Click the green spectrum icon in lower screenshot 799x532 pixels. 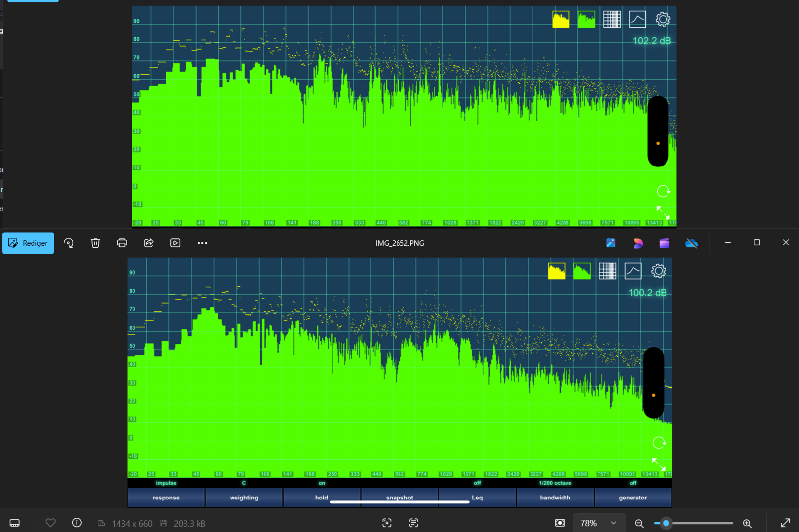pos(582,271)
